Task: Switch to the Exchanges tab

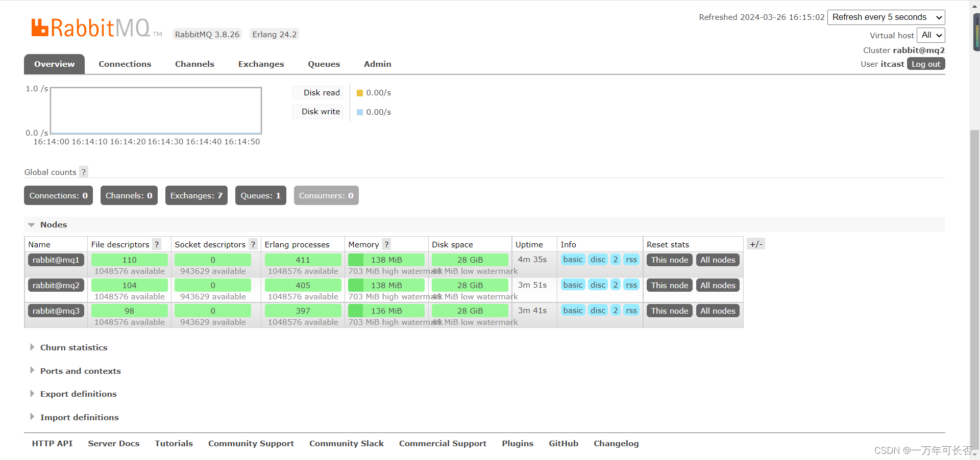Action: (x=261, y=64)
